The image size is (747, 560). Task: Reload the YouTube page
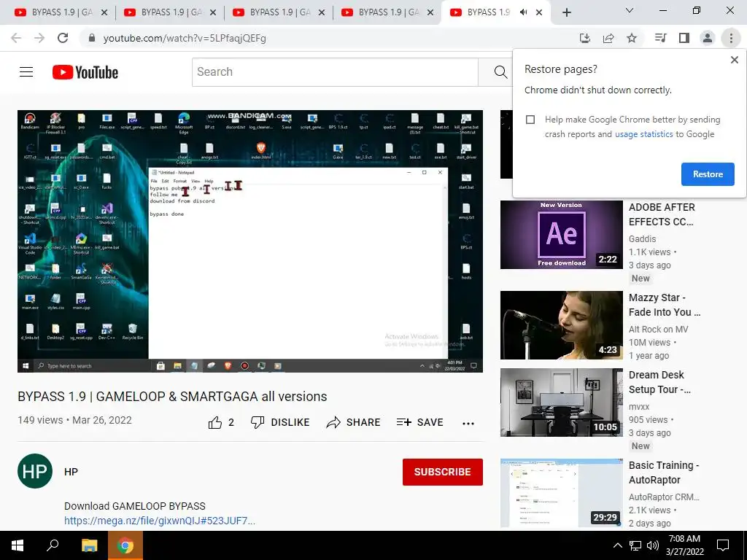click(63, 38)
